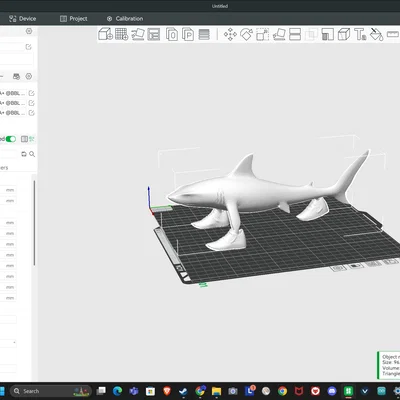The height and width of the screenshot is (400, 400).
Task: Click the left panel vertical scrollbar
Action: coord(34,223)
